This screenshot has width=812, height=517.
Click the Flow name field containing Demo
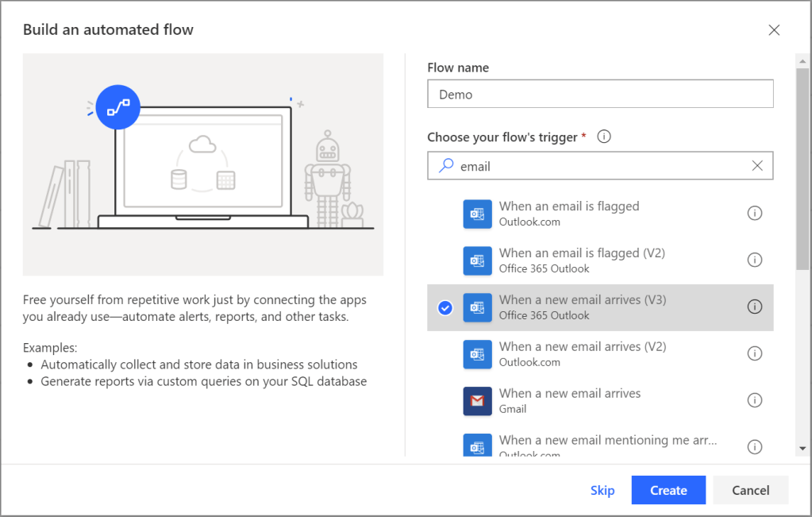pos(599,95)
